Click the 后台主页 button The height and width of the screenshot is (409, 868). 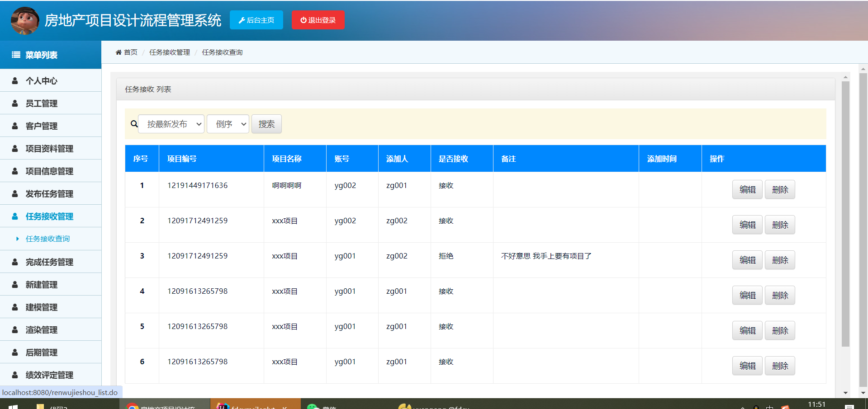coord(256,20)
